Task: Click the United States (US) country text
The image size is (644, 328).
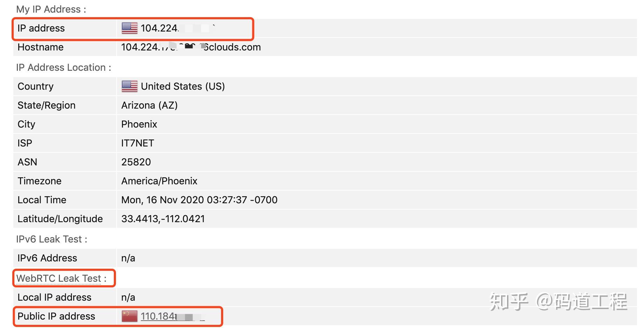Action: (183, 86)
